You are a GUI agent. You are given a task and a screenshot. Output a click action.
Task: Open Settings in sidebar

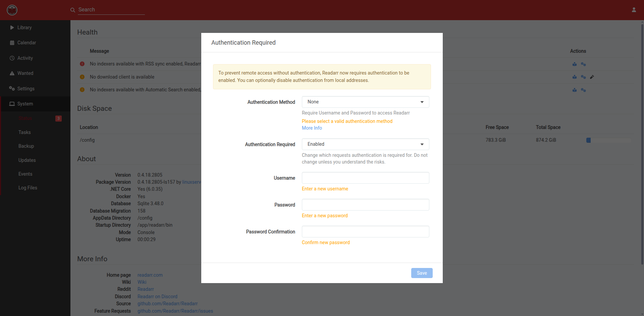tap(35, 89)
